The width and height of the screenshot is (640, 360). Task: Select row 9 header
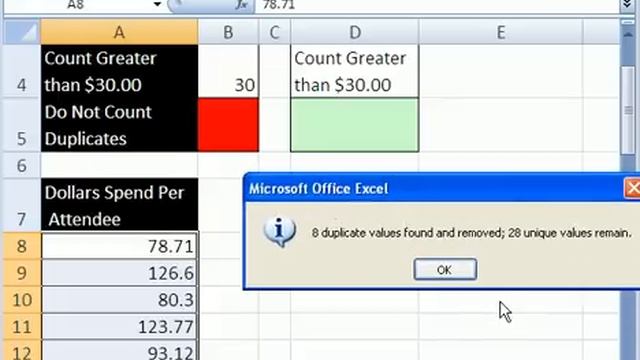(22, 273)
